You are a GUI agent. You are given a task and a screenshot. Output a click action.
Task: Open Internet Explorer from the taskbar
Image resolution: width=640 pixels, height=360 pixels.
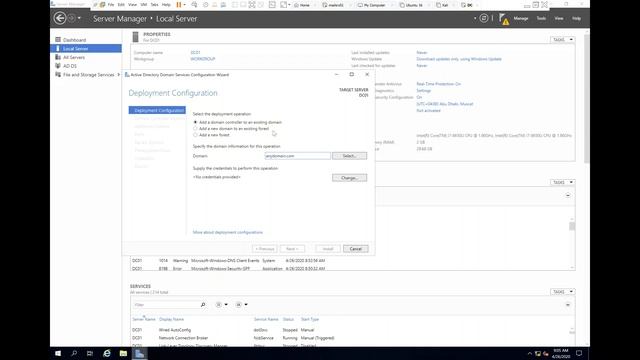107,353
